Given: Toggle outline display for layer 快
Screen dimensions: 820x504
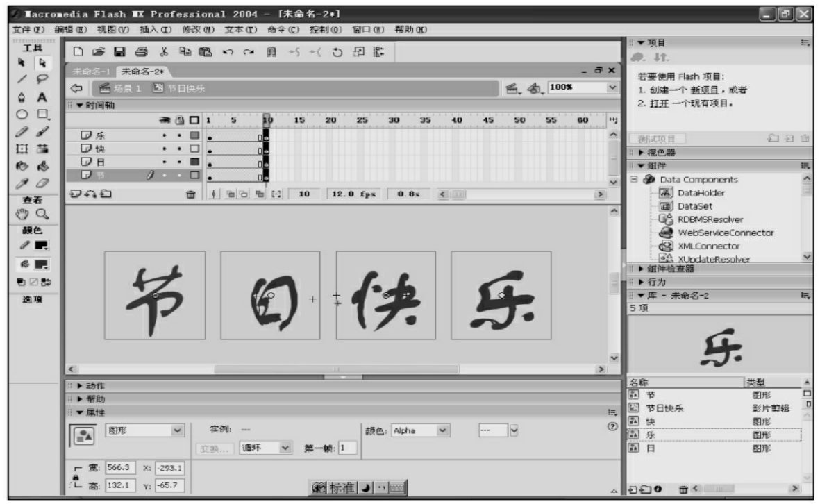Looking at the screenshot, I should click(194, 149).
